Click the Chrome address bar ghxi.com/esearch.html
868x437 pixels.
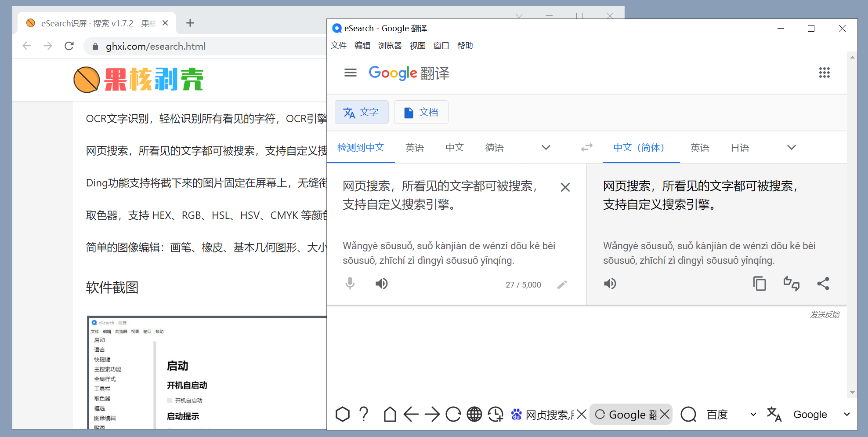(x=156, y=46)
